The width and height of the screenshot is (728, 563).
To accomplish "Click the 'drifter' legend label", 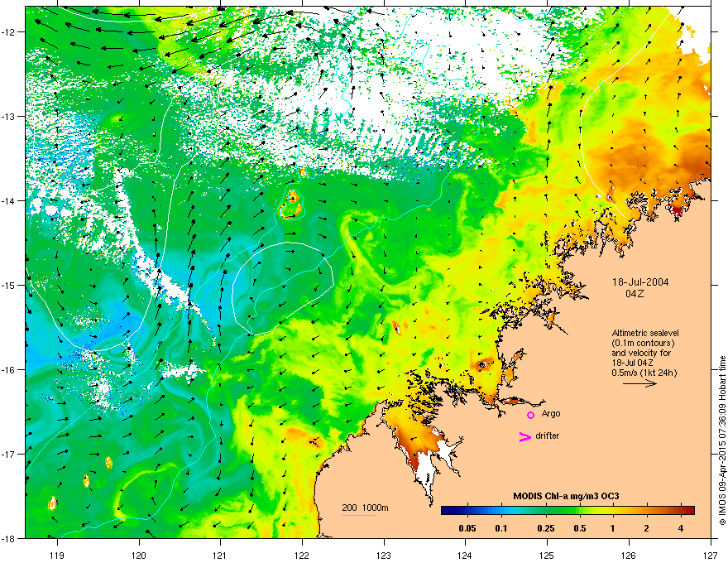I will (x=548, y=435).
